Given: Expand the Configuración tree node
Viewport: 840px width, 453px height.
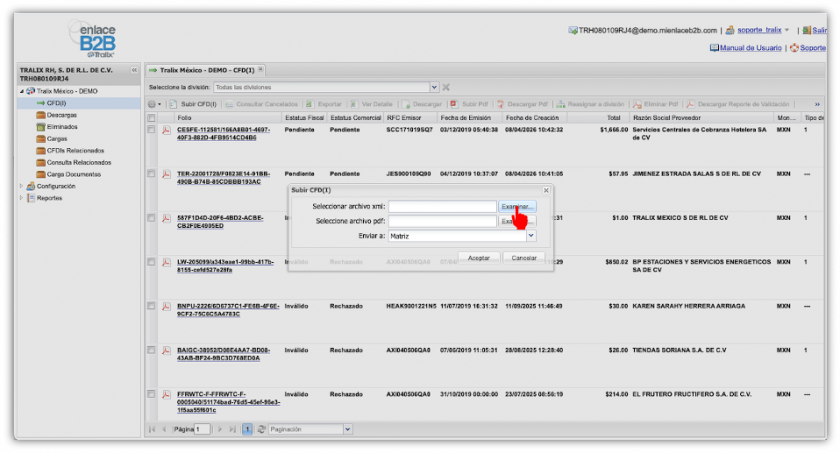Looking at the screenshot, I should (22, 186).
